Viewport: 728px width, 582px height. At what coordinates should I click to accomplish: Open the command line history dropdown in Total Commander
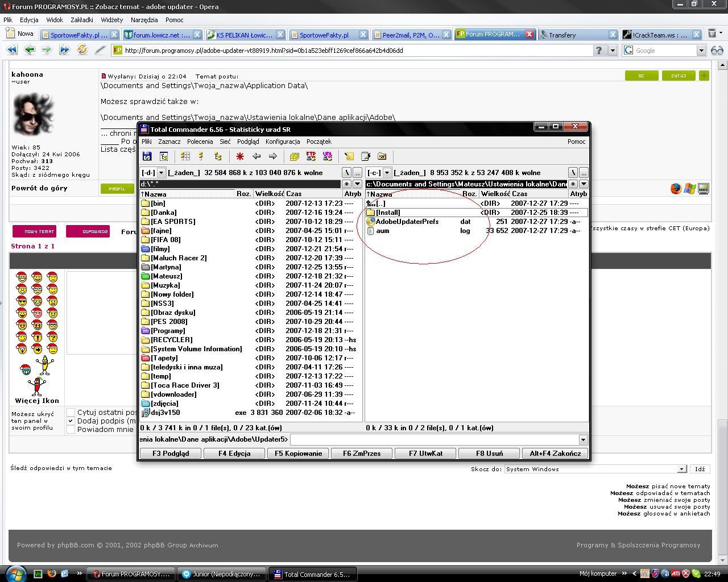point(583,439)
